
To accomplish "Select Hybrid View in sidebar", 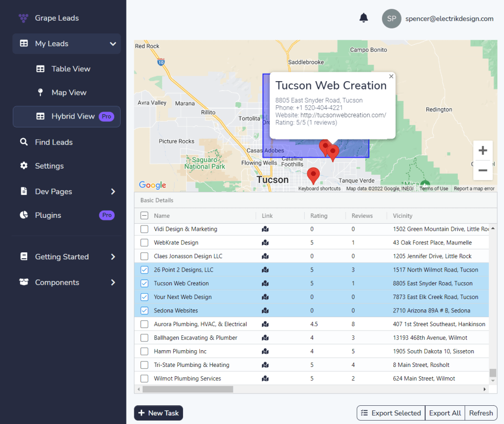I will [x=66, y=116].
